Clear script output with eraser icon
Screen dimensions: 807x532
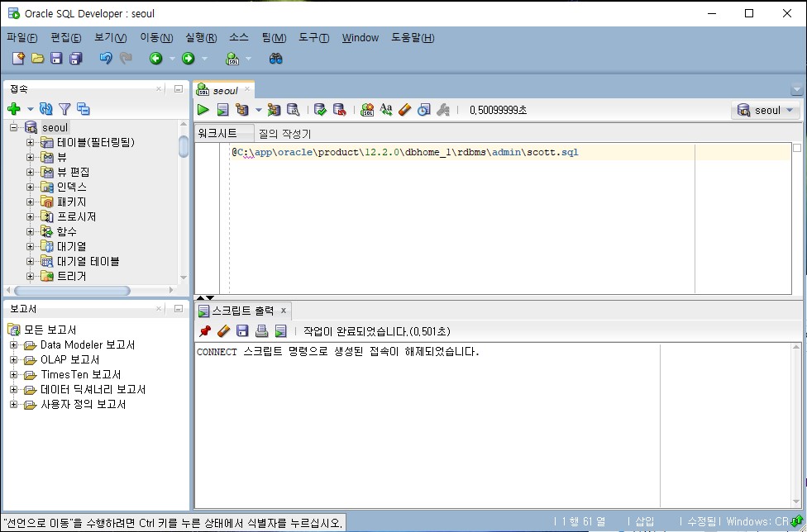pyautogui.click(x=223, y=331)
